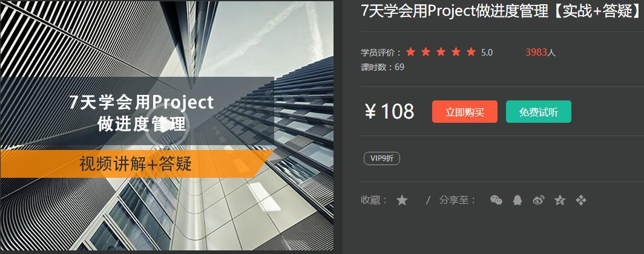Image resolution: width=644 pixels, height=254 pixels.
Task: Click the orange 视频讲解+答疑 banner
Action: point(137,164)
